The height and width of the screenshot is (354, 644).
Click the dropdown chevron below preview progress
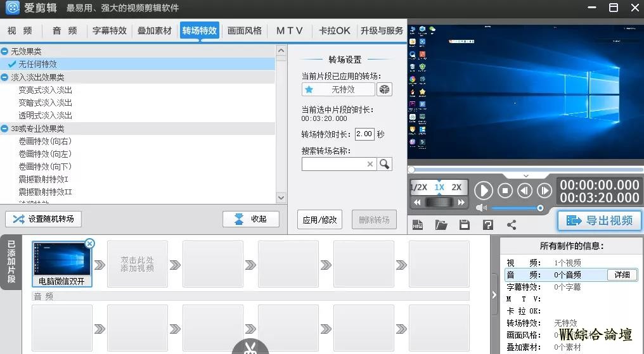[525, 176]
